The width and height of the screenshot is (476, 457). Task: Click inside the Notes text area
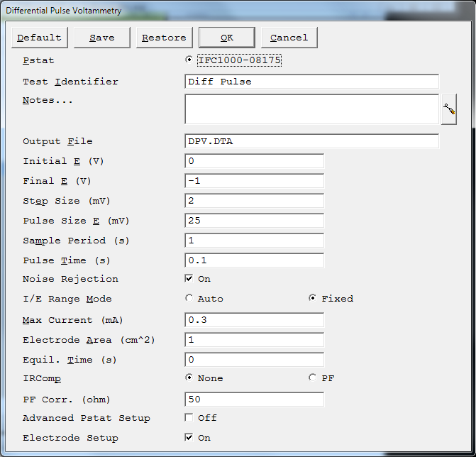[x=311, y=109]
